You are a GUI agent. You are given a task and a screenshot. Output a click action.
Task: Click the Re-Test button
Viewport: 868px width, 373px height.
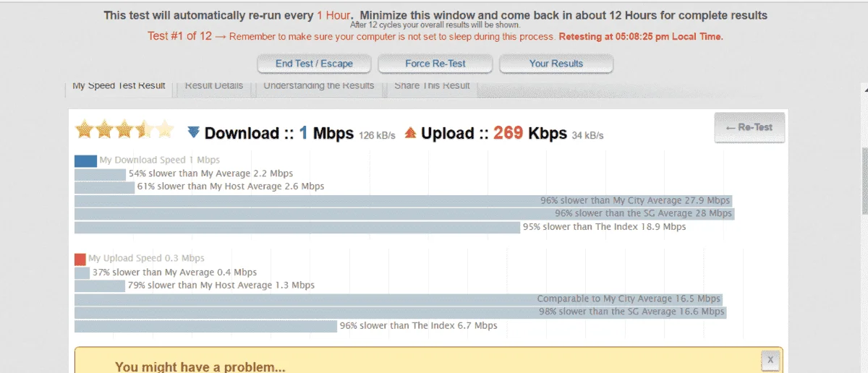749,127
